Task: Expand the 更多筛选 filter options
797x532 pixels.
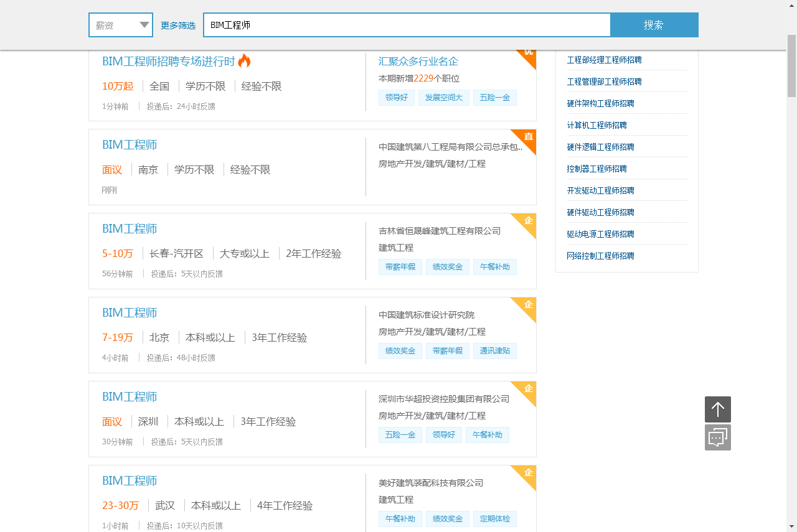Action: pos(178,25)
